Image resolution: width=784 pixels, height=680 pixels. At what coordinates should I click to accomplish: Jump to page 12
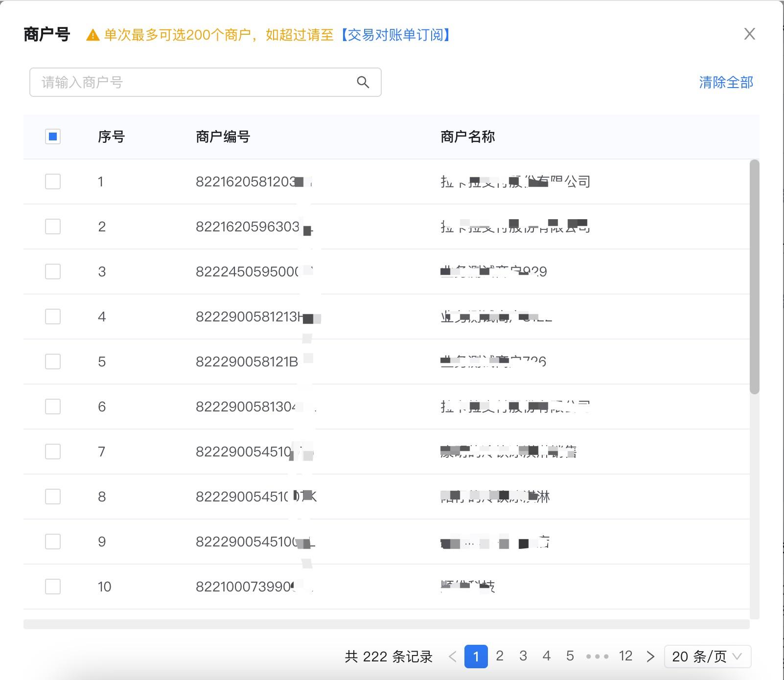(625, 656)
